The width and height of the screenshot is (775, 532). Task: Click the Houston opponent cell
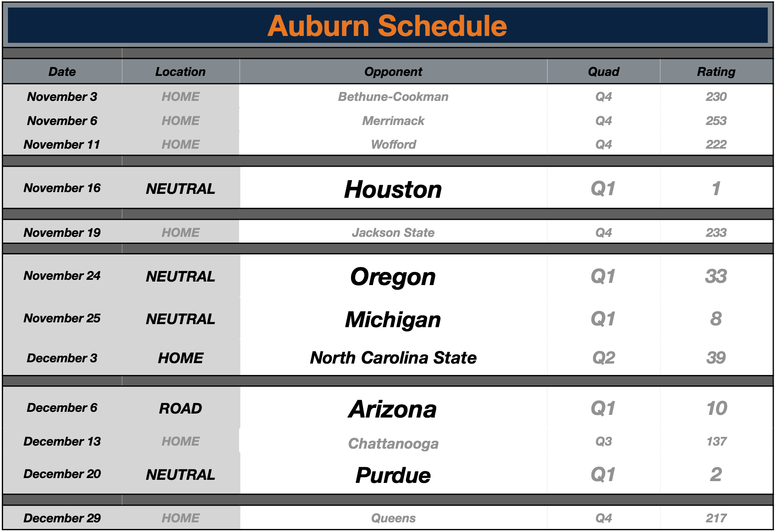[x=393, y=189]
